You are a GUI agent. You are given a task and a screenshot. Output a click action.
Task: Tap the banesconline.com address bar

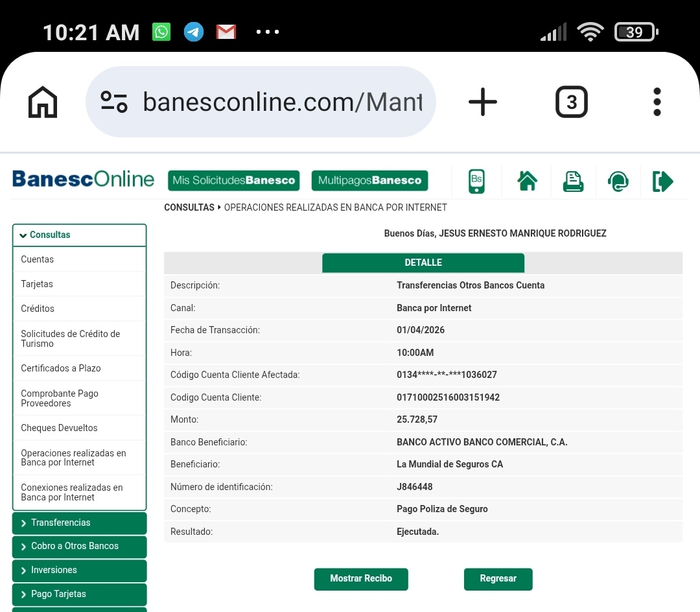point(281,102)
